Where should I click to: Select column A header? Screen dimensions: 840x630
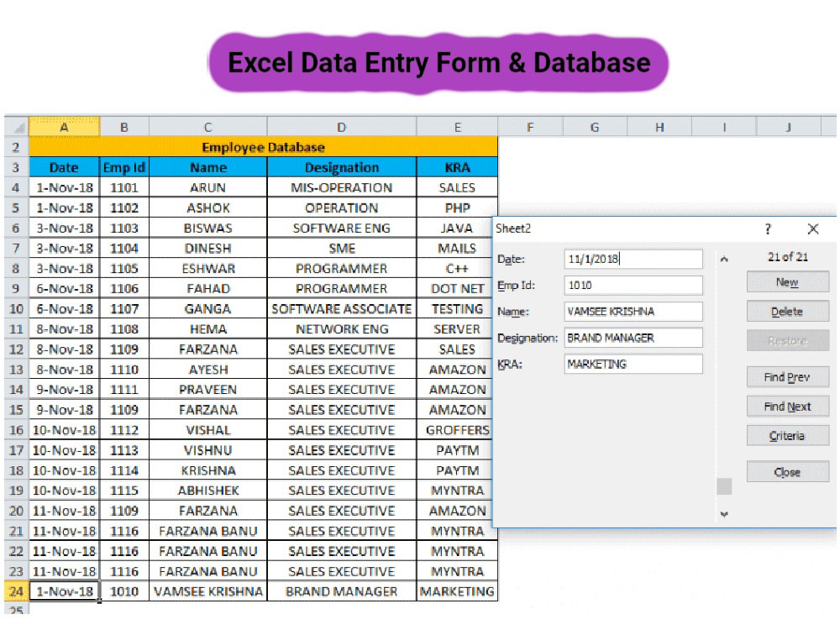(x=65, y=128)
